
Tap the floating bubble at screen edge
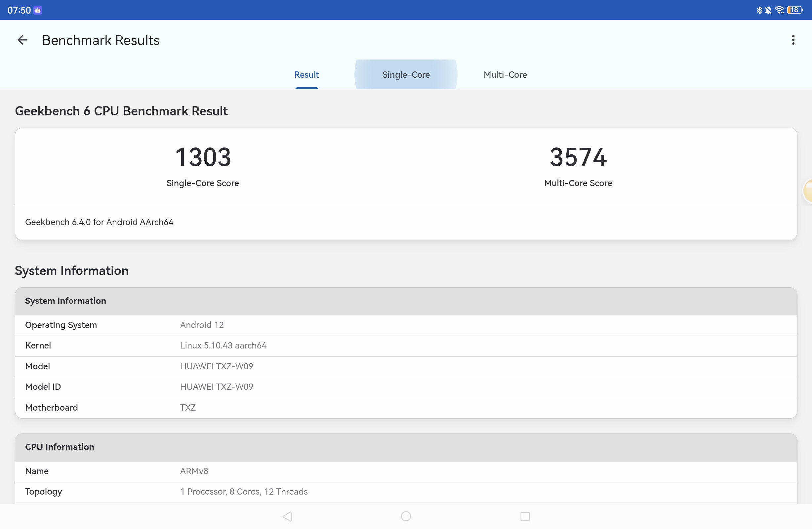tap(807, 191)
